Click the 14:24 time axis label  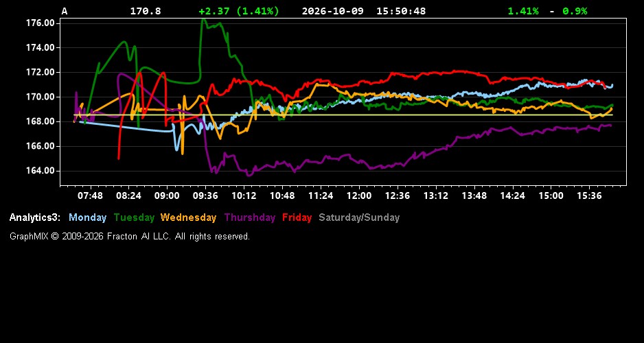(513, 196)
